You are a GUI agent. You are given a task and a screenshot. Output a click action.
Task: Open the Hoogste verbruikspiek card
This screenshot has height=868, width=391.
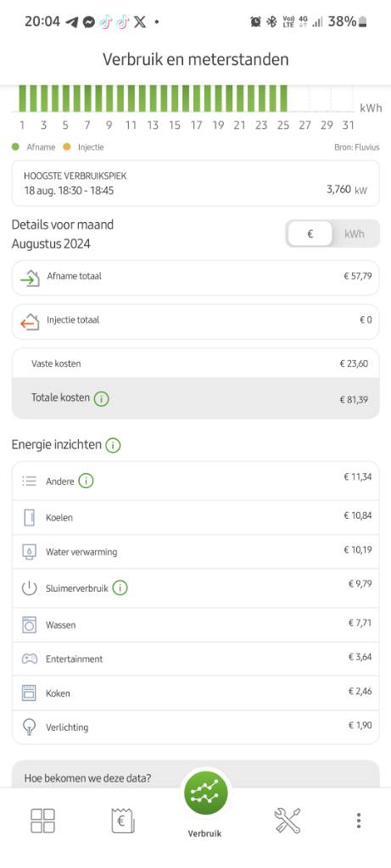[195, 183]
